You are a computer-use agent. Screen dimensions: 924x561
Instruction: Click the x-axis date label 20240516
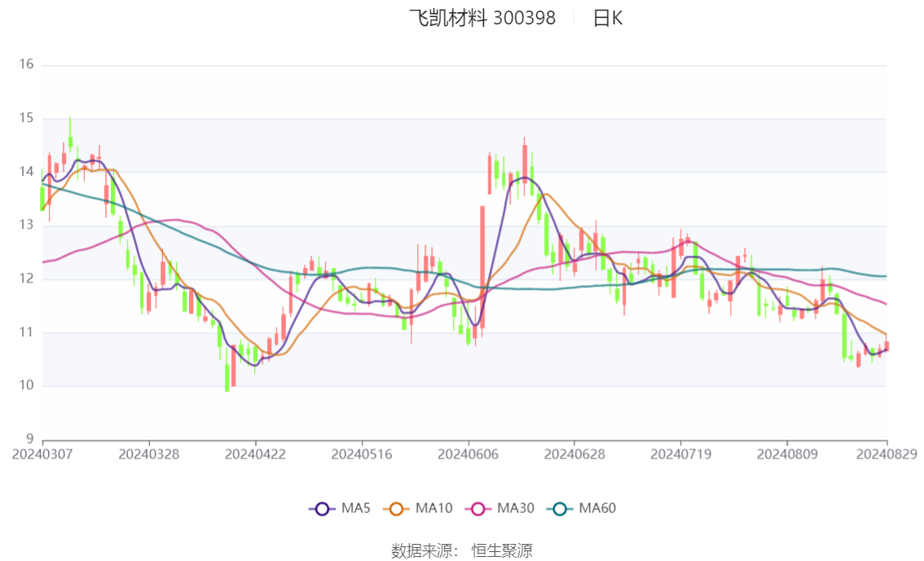(x=362, y=454)
